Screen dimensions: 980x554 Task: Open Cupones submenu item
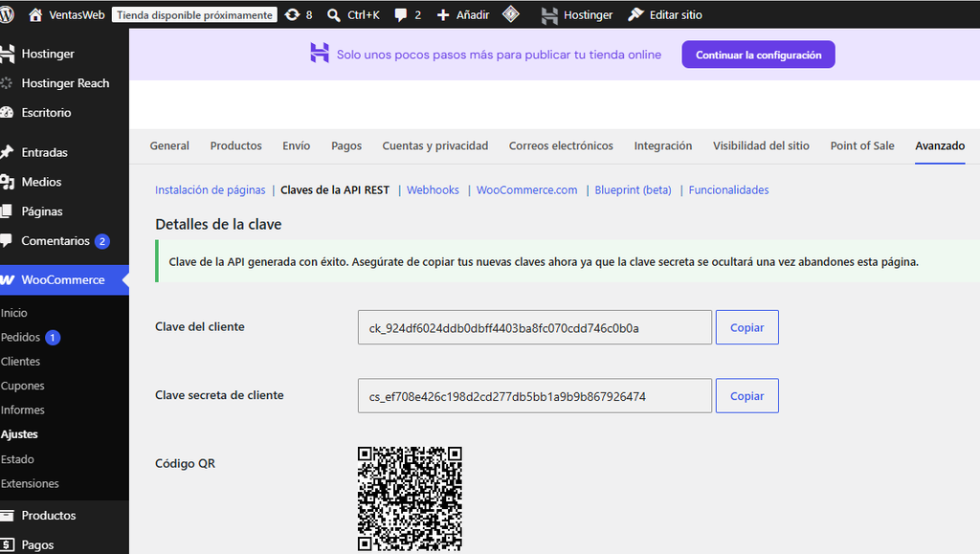23,386
